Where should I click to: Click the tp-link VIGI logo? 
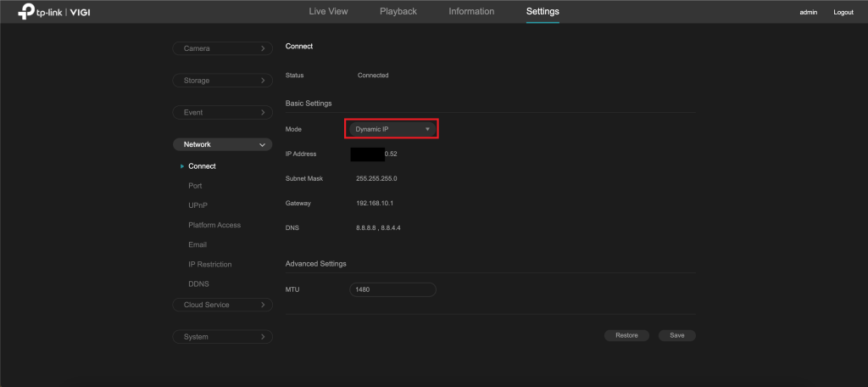(53, 12)
